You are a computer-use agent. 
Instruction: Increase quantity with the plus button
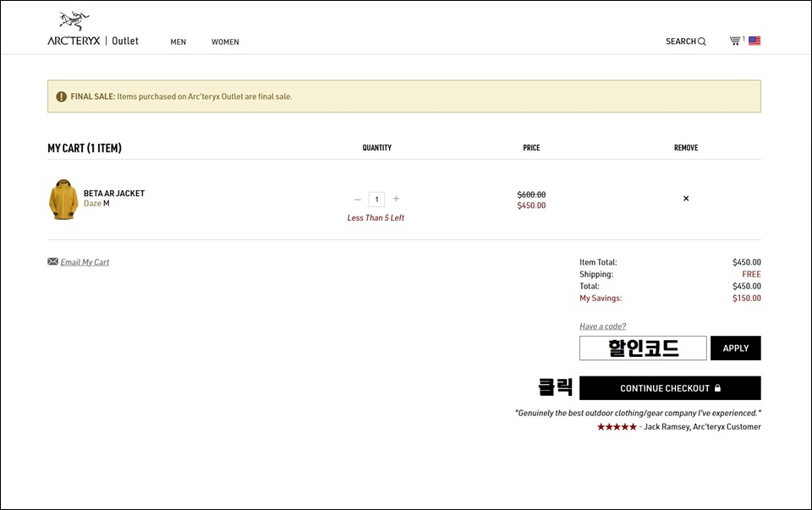(x=396, y=198)
